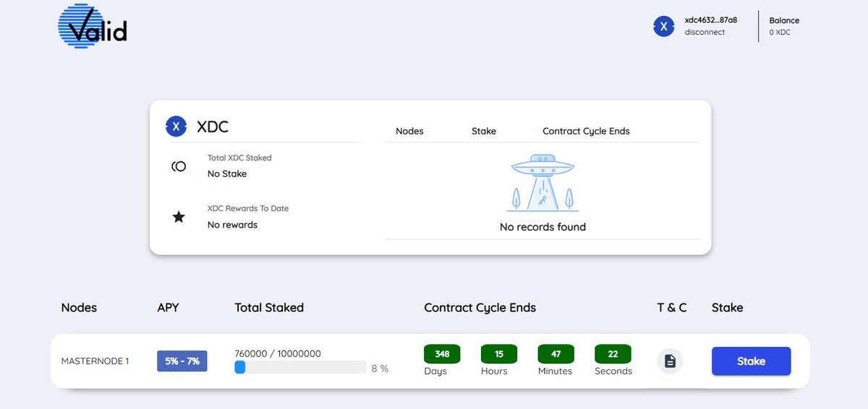Click the 15 hours countdown badge
Screen dimensions: 868x409
tap(499, 354)
